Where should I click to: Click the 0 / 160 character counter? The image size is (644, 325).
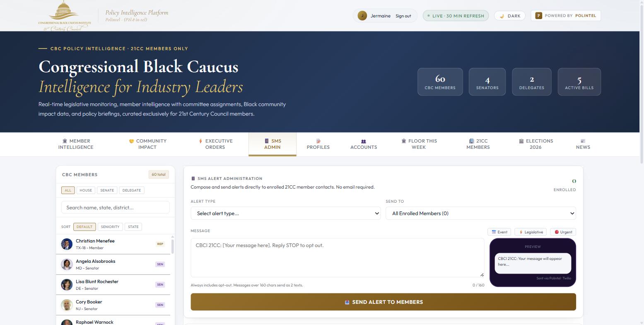pos(478,285)
